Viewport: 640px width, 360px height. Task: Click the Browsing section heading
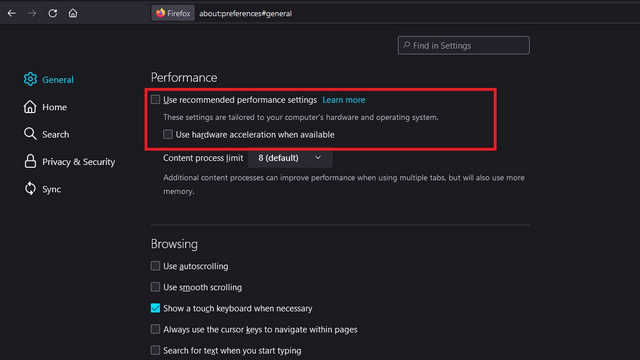[x=174, y=244]
